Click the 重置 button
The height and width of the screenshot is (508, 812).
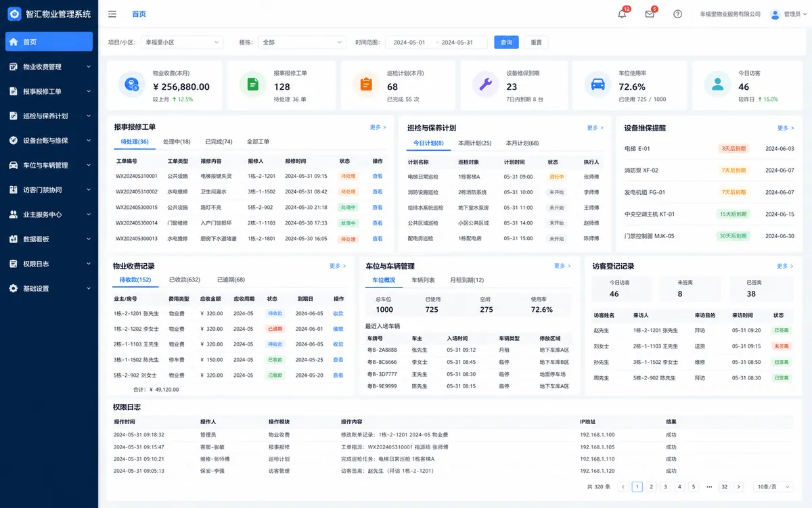536,42
